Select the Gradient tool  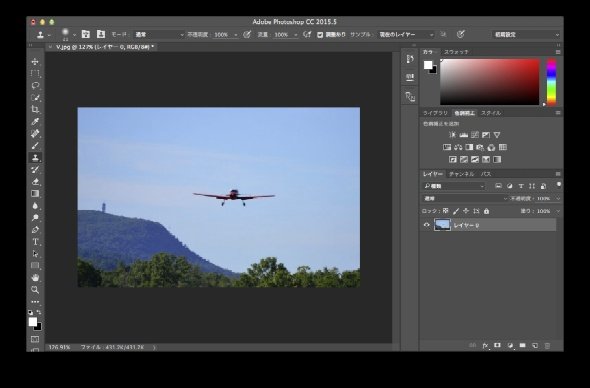point(35,194)
